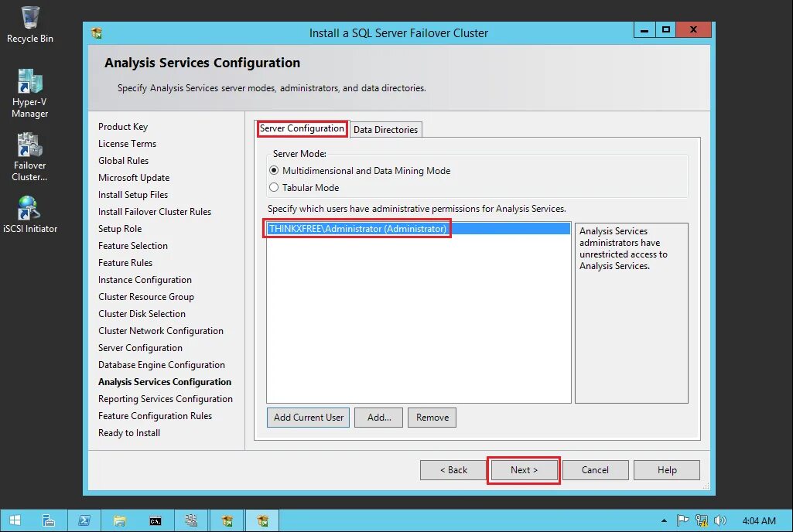Open the Failover Cluster taskbar icon

coord(191,520)
